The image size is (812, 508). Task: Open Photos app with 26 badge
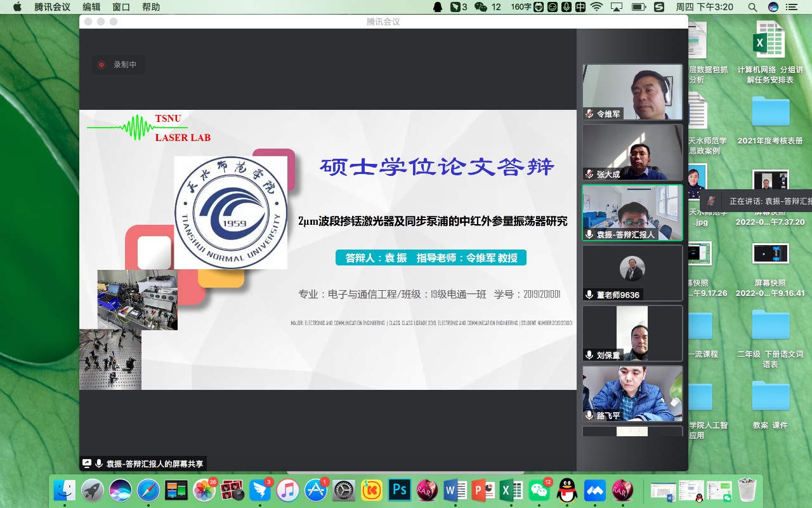[205, 490]
